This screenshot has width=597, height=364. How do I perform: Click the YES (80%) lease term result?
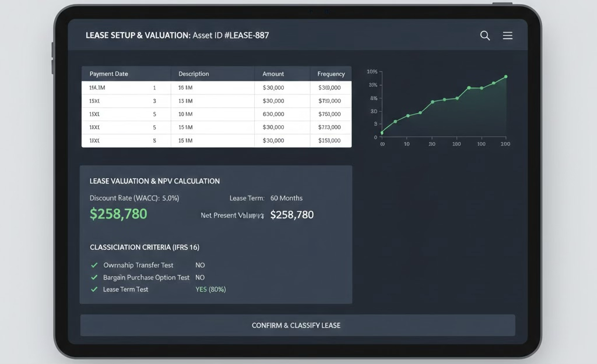210,289
